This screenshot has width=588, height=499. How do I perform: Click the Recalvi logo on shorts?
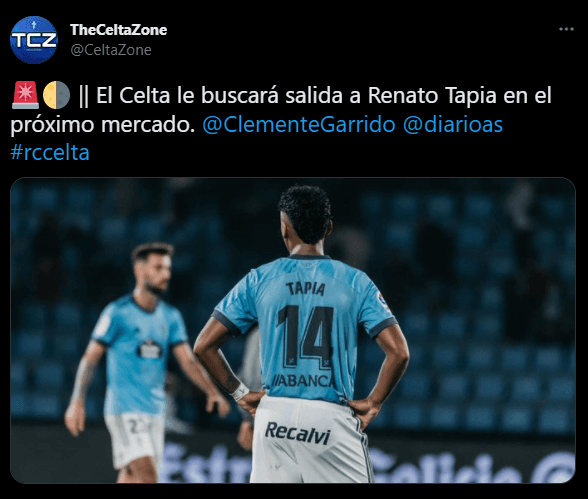coord(298,433)
